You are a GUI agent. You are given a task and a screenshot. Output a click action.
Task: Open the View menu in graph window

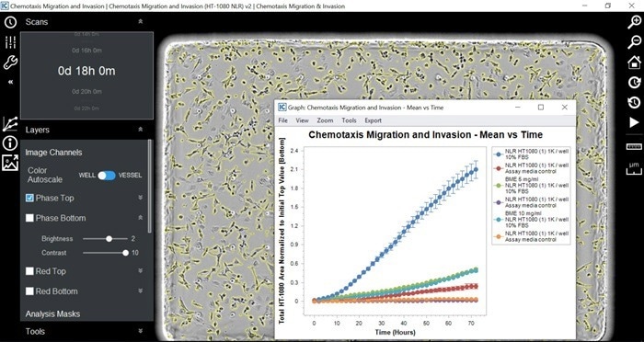coord(302,120)
